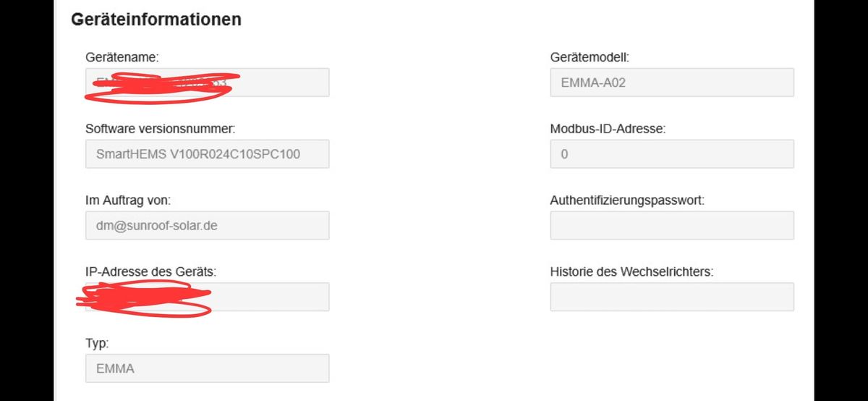Click the Im Auftrag von email field
This screenshot has height=401, width=868.
coord(207,226)
